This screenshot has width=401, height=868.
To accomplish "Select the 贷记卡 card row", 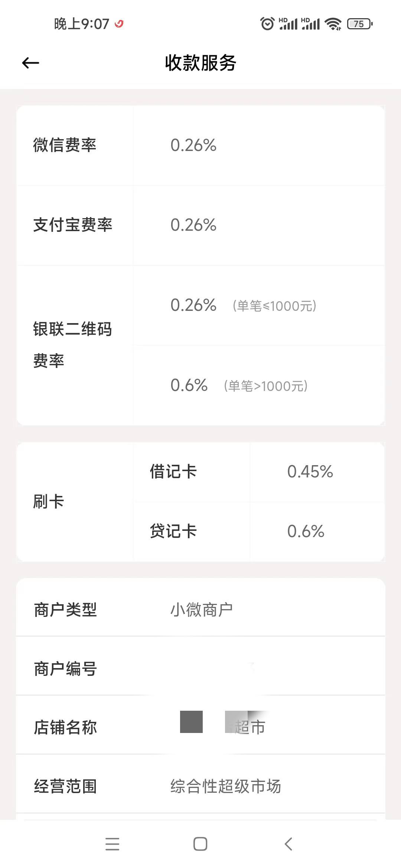I will click(259, 532).
